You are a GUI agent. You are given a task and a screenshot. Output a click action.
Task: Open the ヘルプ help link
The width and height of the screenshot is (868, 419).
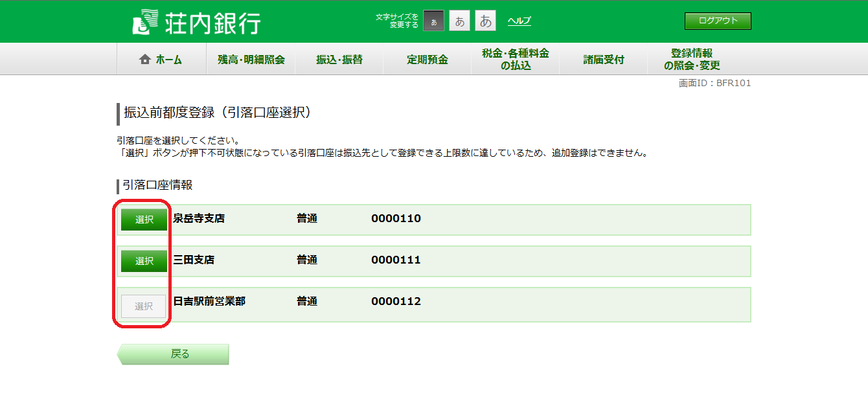point(519,21)
